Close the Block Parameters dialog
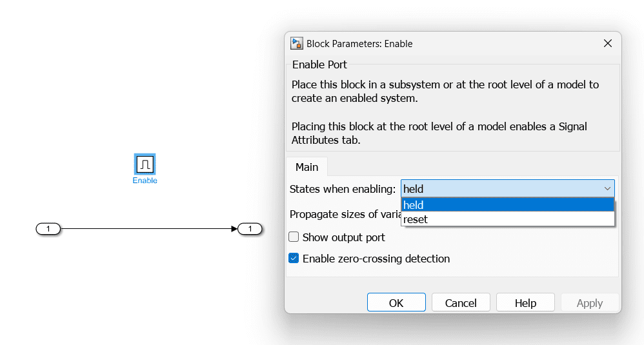The height and width of the screenshot is (345, 644). click(607, 43)
